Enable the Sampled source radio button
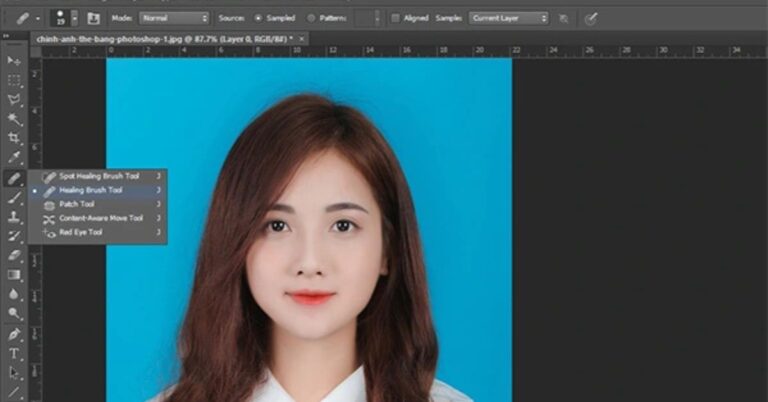Viewport: 768px width, 402px height. 259,18
